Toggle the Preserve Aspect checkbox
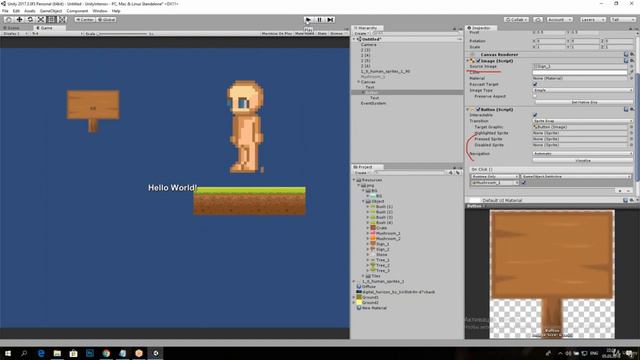 click(535, 96)
